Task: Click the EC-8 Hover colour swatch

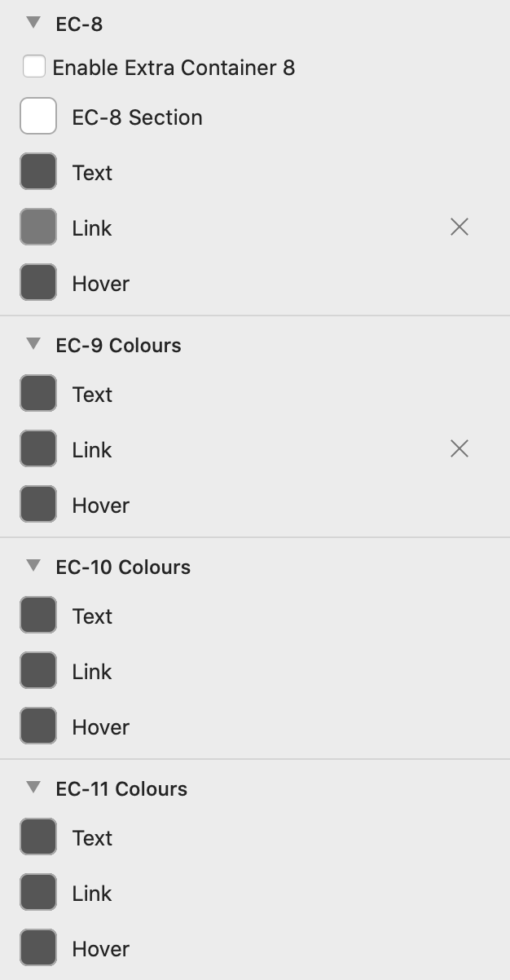Action: point(38,283)
